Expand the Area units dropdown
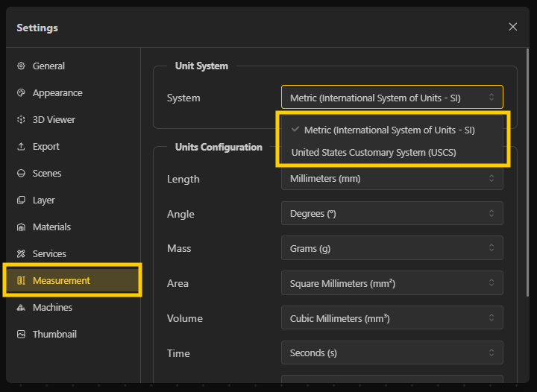537x392 pixels. click(392, 283)
